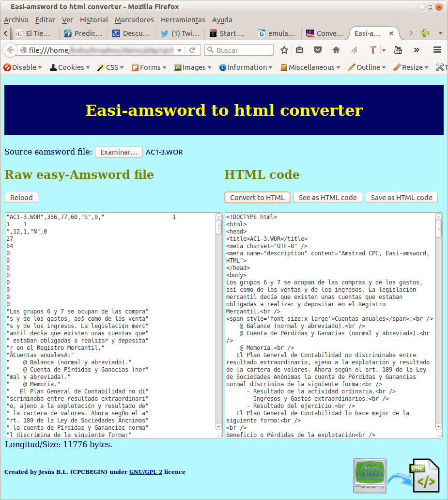
Task: Switch to the (1) Twi... tab
Action: click(181, 33)
